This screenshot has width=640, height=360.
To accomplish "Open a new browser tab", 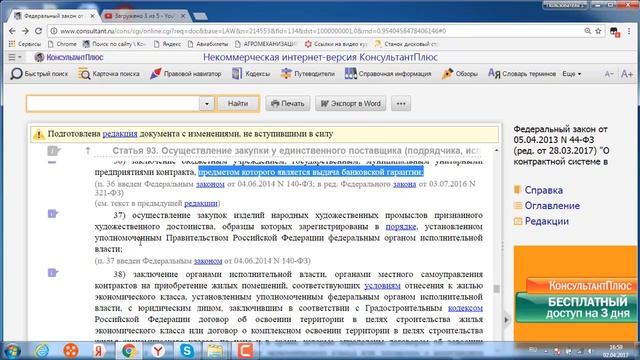I will pyautogui.click(x=200, y=16).
